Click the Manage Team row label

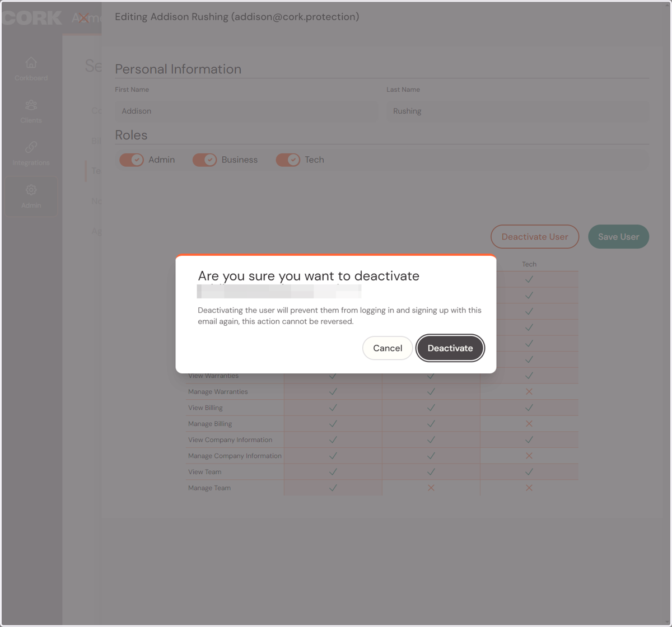(x=209, y=488)
